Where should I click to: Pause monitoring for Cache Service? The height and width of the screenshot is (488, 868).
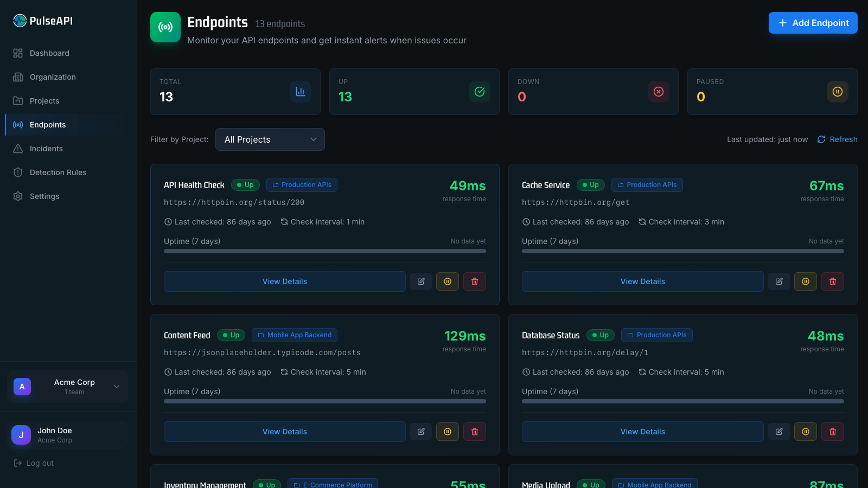coord(806,281)
